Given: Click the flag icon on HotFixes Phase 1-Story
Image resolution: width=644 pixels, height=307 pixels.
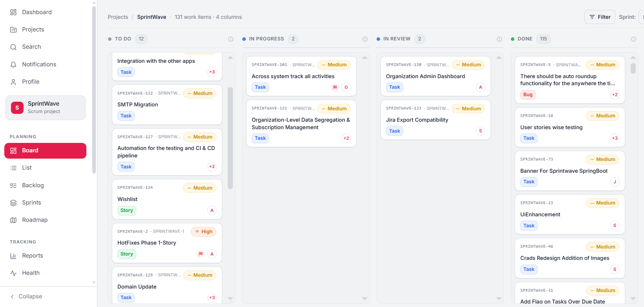Looking at the screenshot, I should pyautogui.click(x=201, y=254).
